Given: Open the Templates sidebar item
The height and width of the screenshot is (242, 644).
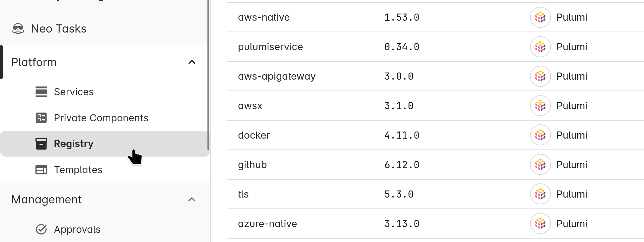Looking at the screenshot, I should [x=78, y=169].
